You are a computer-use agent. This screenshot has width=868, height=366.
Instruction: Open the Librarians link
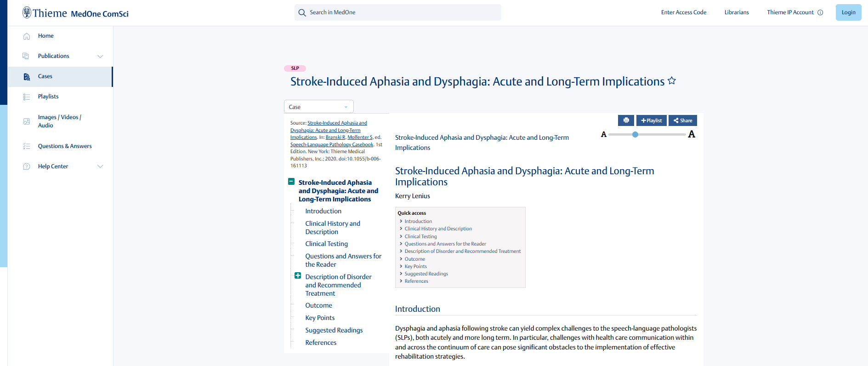pyautogui.click(x=737, y=12)
